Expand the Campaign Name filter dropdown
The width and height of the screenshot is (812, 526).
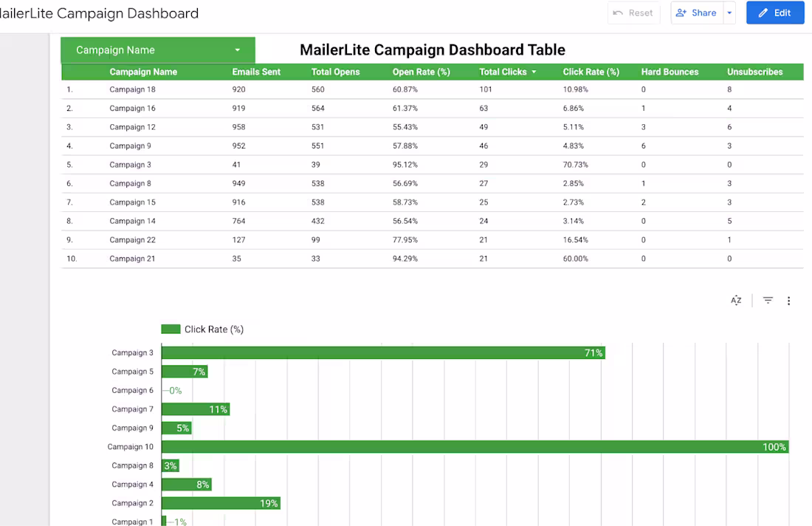237,49
